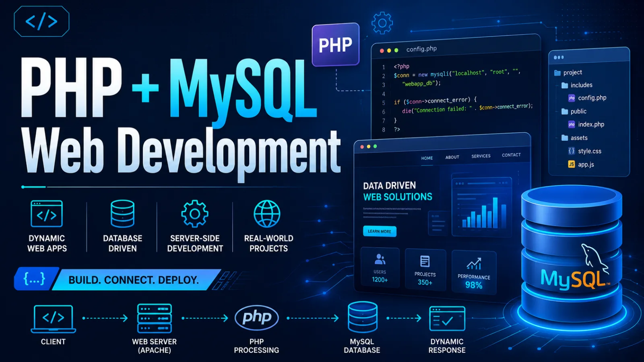This screenshot has height=362, width=644.
Task: Click the Projects document icon card
Action: [425, 270]
